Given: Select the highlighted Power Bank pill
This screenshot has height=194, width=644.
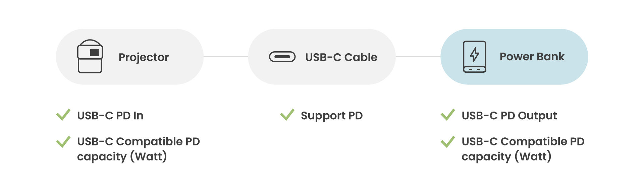Looking at the screenshot, I should pos(514,57).
